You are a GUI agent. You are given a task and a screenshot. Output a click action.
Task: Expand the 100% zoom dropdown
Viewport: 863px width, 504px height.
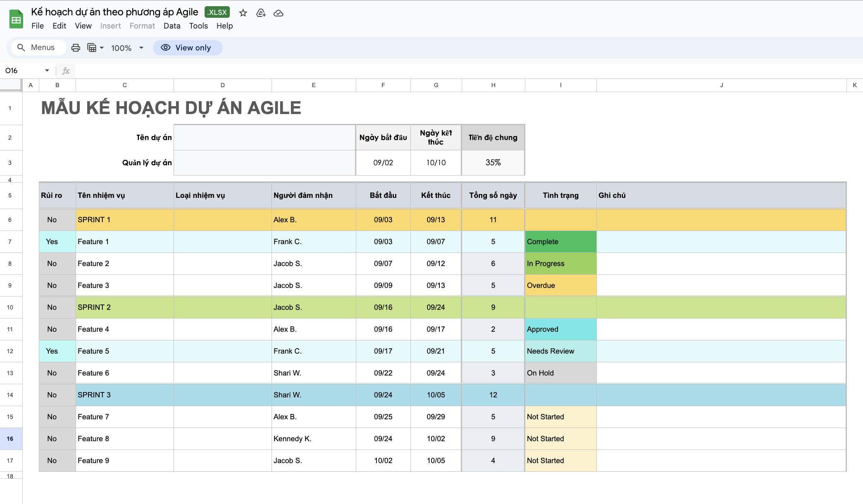click(x=141, y=48)
